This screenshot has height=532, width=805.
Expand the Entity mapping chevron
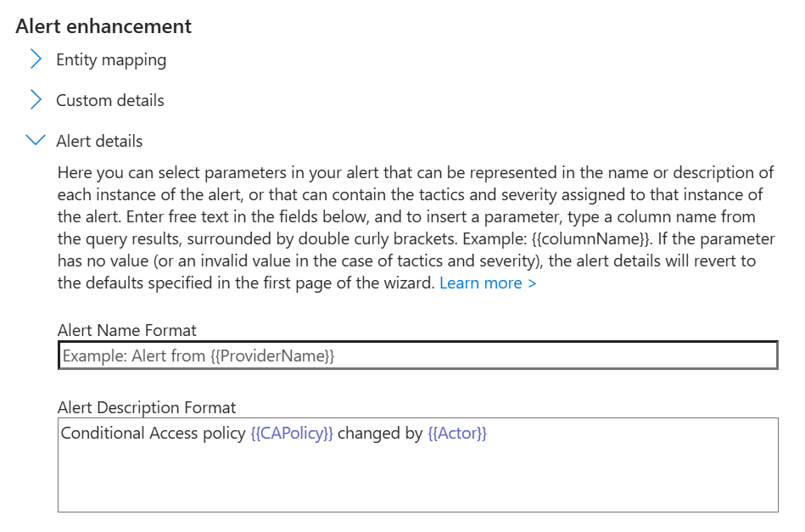[x=36, y=59]
